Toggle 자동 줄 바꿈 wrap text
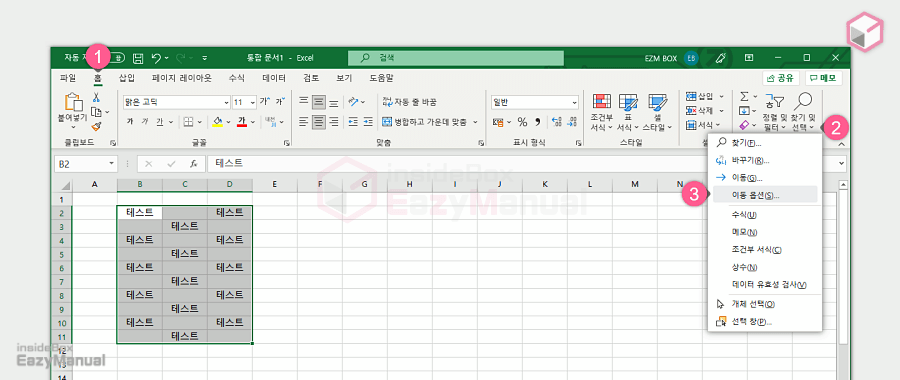This screenshot has width=900, height=380. point(409,102)
